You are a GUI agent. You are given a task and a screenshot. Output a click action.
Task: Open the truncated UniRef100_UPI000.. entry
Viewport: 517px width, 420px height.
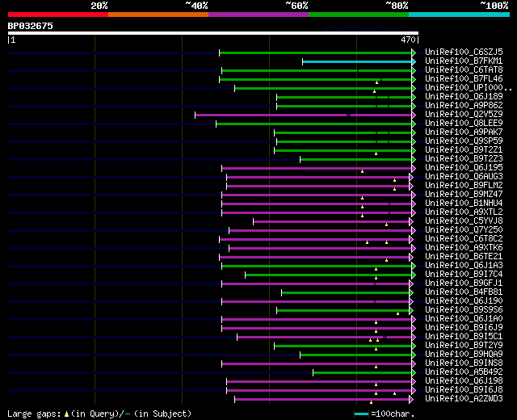click(469, 88)
